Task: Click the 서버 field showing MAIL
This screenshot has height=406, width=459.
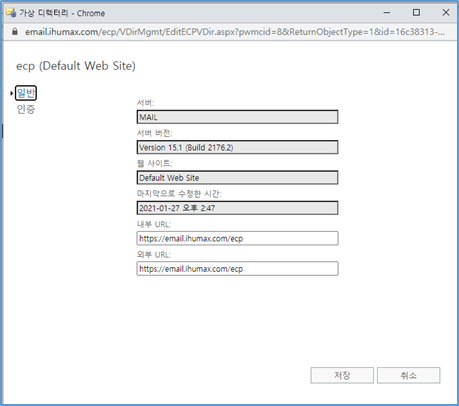Action: 237,117
